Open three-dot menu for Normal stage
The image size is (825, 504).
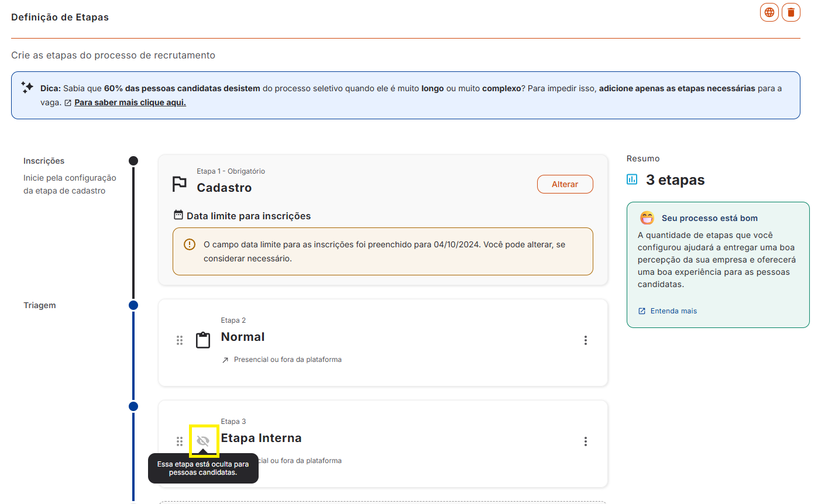pyautogui.click(x=585, y=340)
